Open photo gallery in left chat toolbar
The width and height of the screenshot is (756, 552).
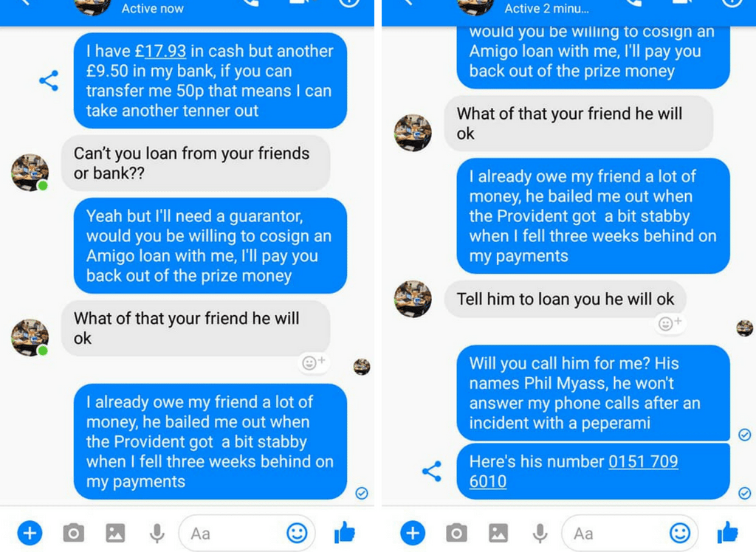point(115,534)
